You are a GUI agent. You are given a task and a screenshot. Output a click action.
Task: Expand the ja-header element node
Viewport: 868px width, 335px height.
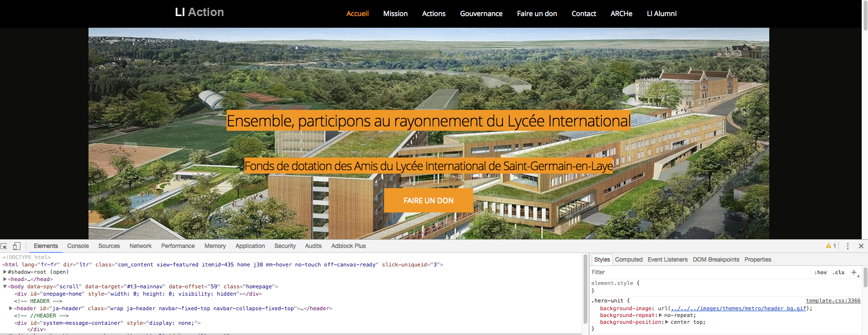click(x=11, y=308)
